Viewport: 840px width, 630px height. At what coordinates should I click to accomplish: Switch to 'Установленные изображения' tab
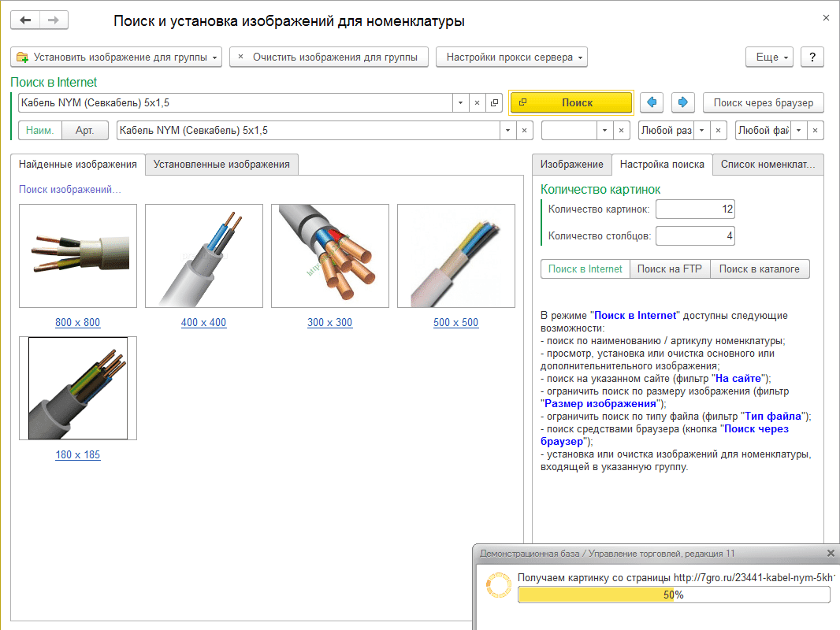221,165
